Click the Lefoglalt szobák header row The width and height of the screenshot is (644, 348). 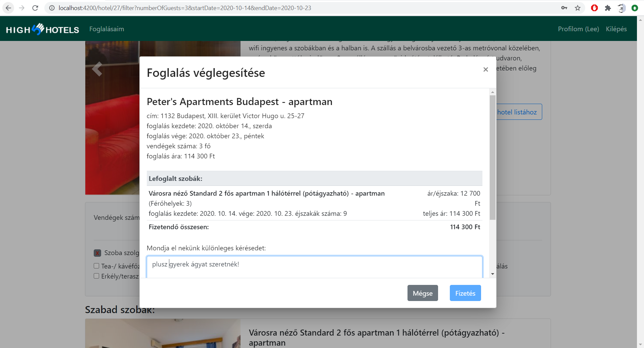[314, 179]
